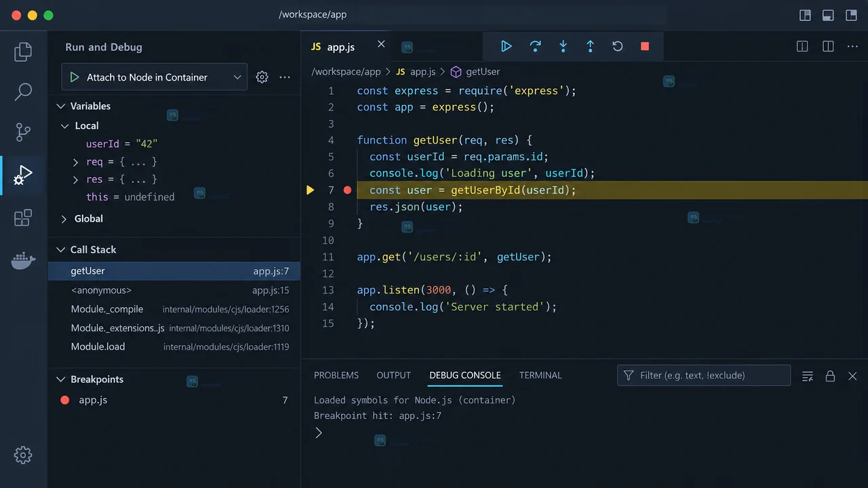Continue execution in debug toolbar

click(x=506, y=46)
